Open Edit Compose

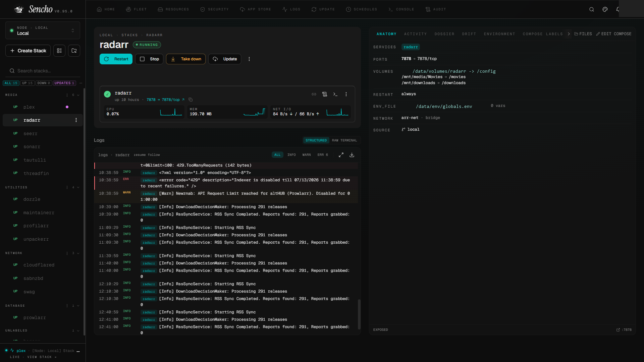click(614, 34)
